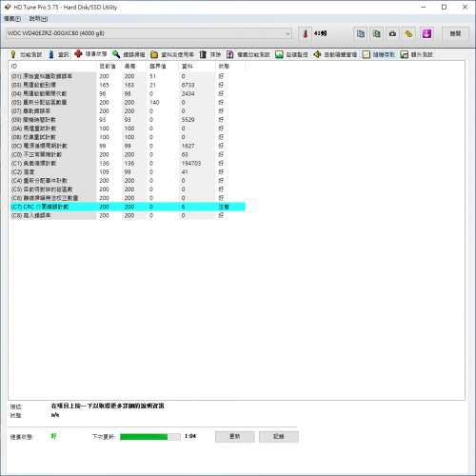Click the pink save arrow icon

point(426,33)
